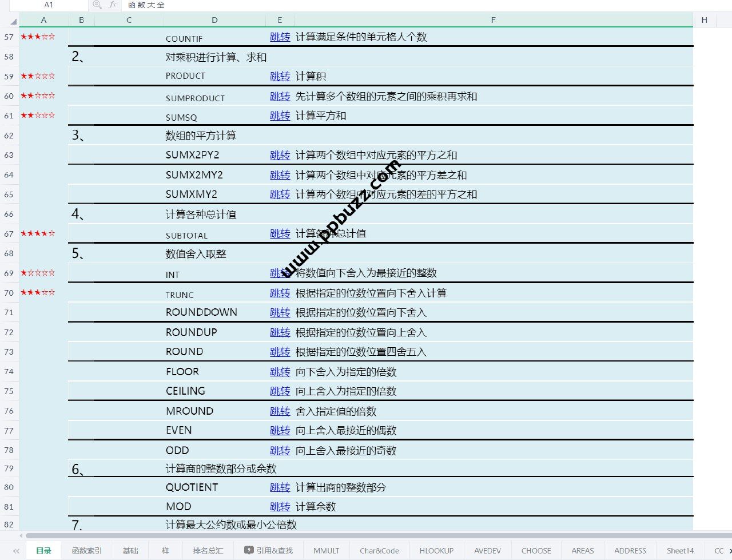732x560 pixels.
Task: Click the four-star rating cell beside SUBTOTAL
Action: [x=43, y=233]
